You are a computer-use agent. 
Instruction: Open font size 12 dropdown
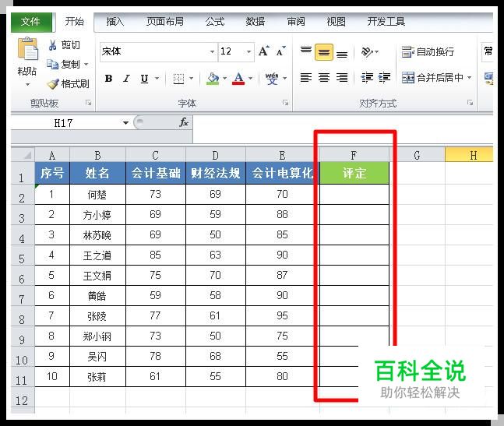248,51
